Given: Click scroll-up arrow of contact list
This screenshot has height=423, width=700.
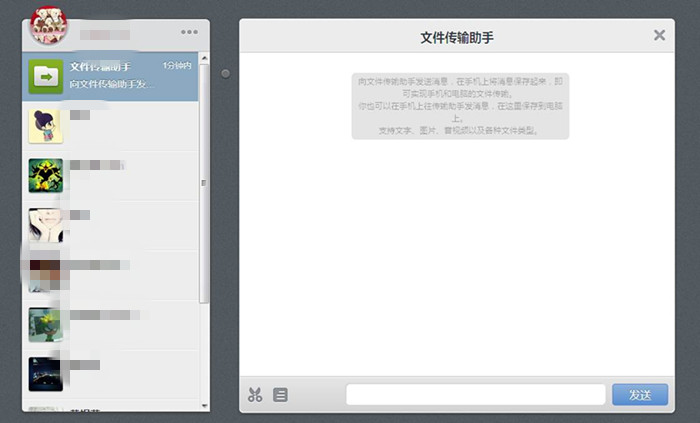Looking at the screenshot, I should point(204,58).
